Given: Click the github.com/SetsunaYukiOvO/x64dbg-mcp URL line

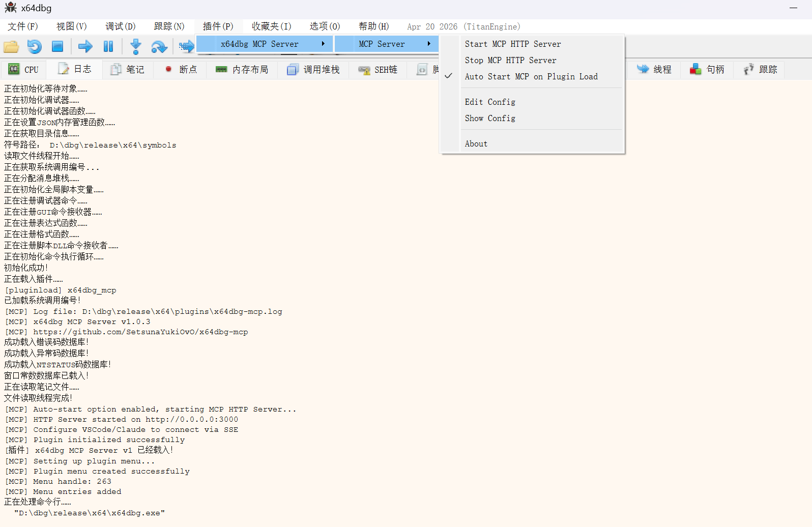Looking at the screenshot, I should pyautogui.click(x=127, y=332).
